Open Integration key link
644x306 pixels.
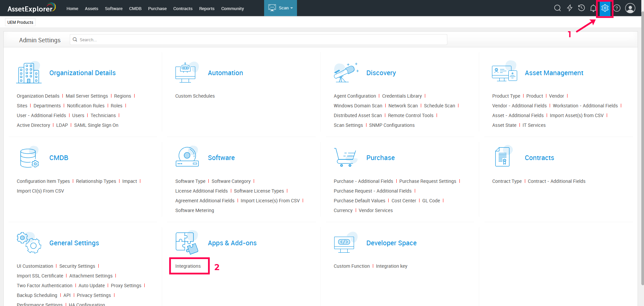point(392,266)
